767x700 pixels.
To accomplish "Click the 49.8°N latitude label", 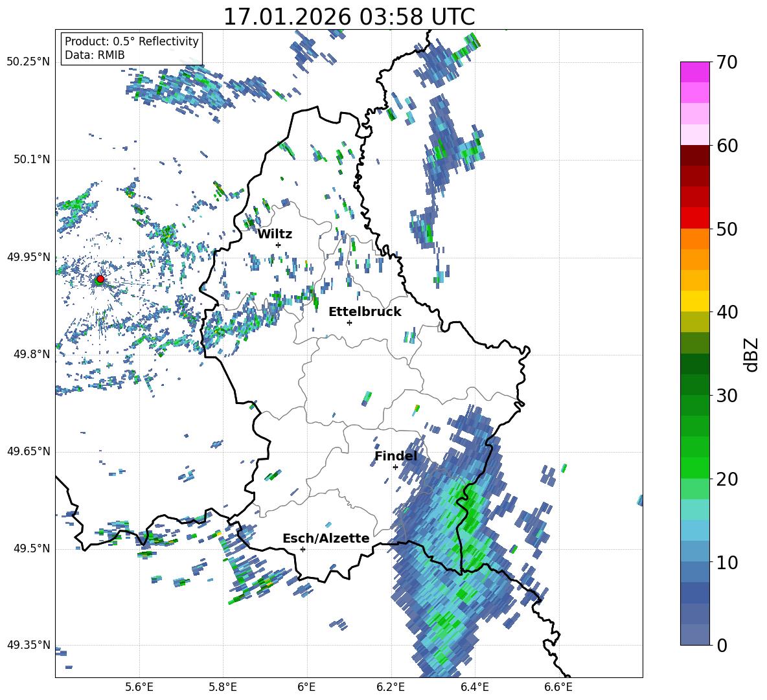I will pyautogui.click(x=32, y=354).
